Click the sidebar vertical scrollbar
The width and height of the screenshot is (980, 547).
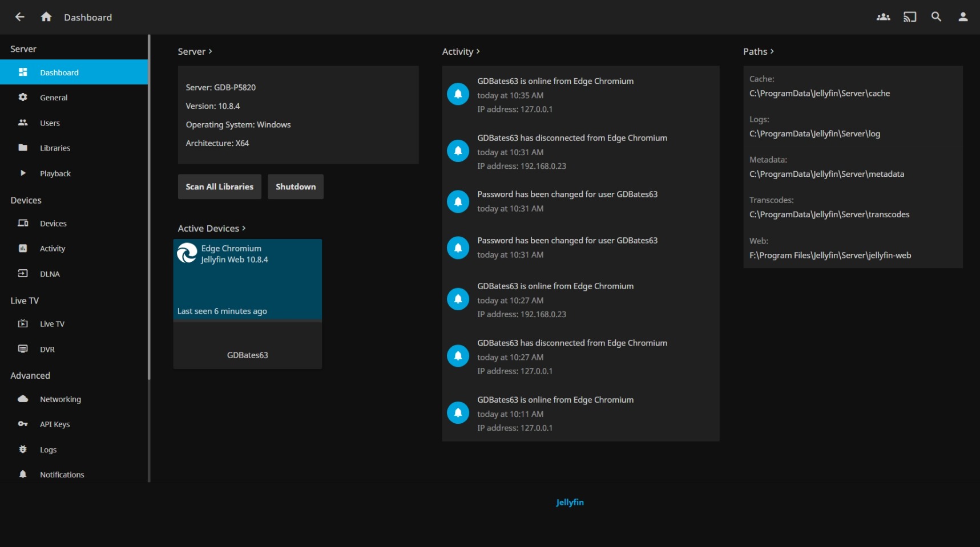[149, 228]
